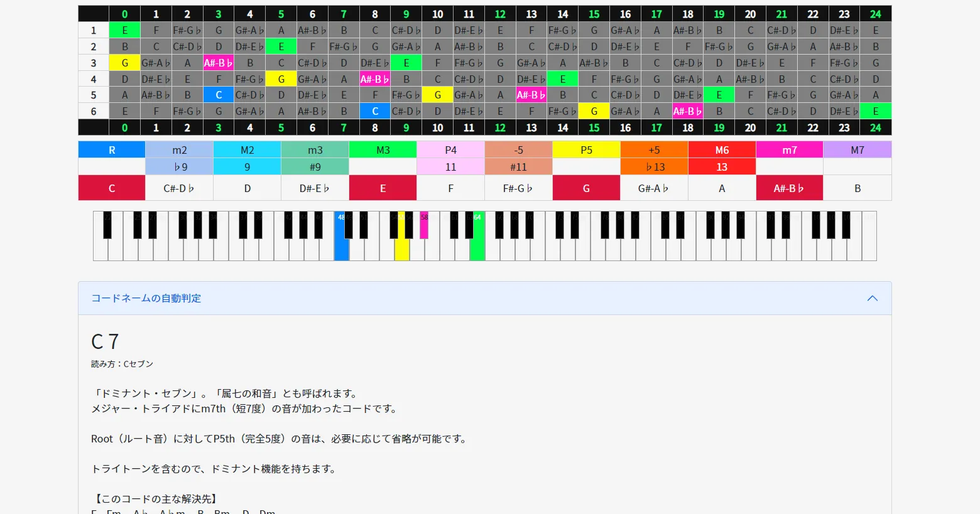Viewport: 980px width, 514px height.
Task: Click yellow G on string 4 fret 5
Action: [x=281, y=79]
